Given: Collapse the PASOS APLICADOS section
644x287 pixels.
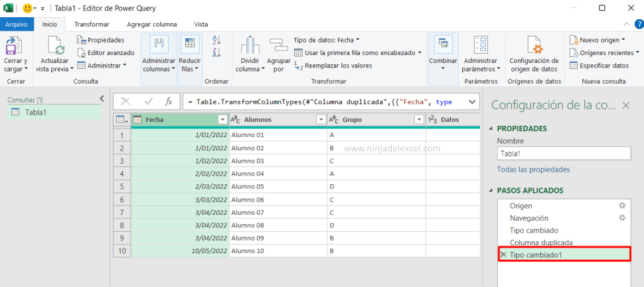Looking at the screenshot, I should [491, 191].
